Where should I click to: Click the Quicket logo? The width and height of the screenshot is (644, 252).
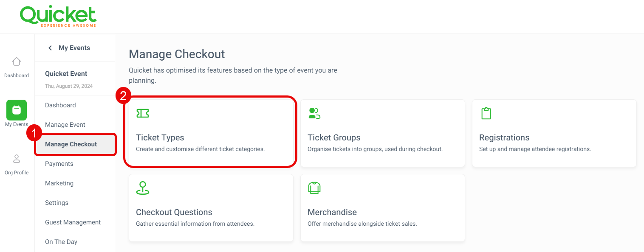coord(58,16)
